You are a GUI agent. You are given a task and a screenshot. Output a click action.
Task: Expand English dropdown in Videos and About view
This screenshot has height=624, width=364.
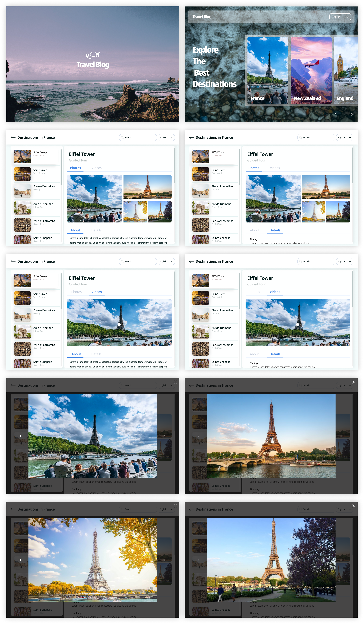coord(166,261)
